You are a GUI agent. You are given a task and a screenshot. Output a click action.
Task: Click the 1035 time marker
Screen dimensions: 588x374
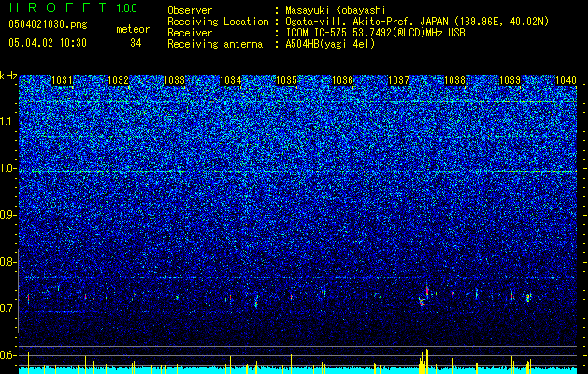tap(286, 80)
